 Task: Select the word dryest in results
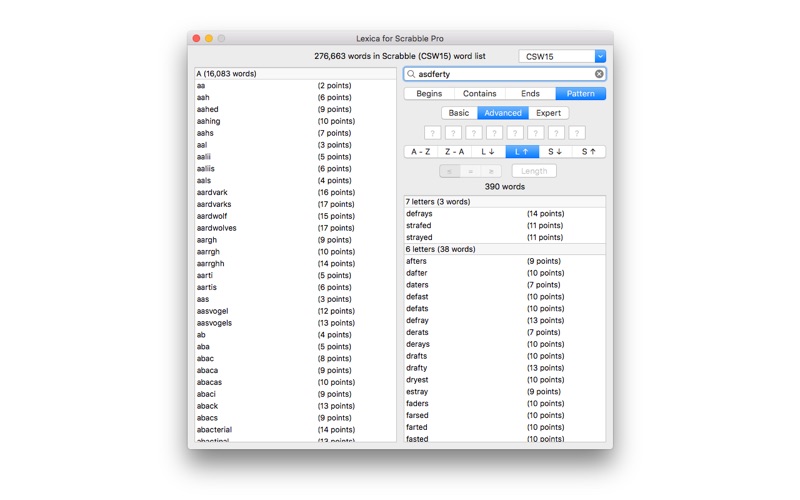pos(505,380)
